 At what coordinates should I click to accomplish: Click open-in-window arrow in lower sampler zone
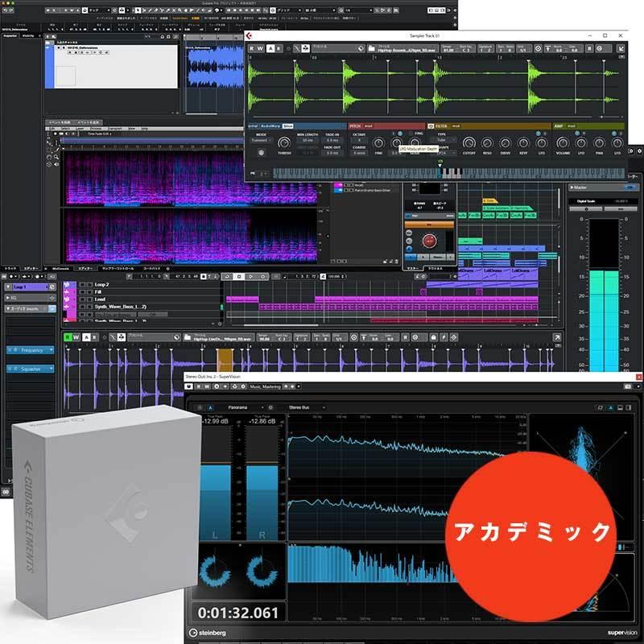pyautogui.click(x=557, y=337)
